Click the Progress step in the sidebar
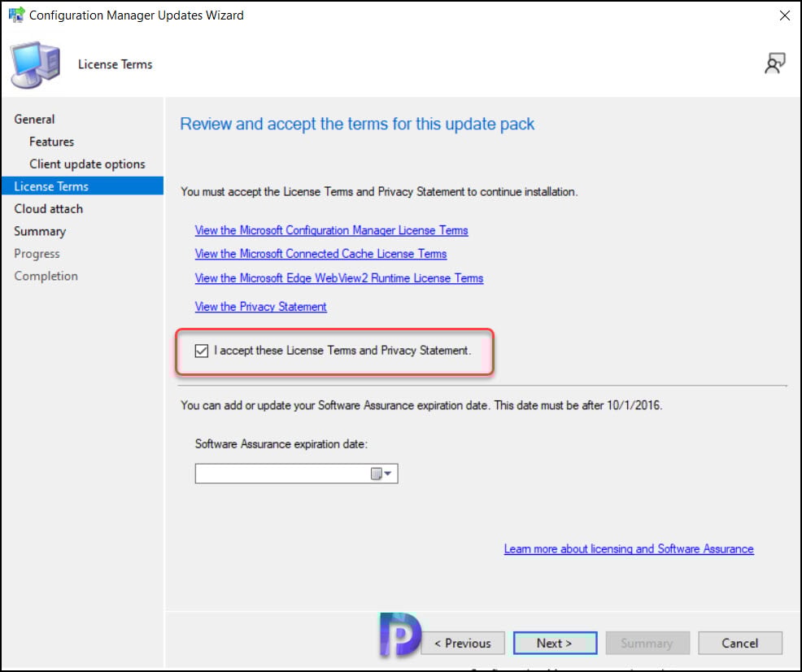Viewport: 802px width, 672px height. tap(37, 254)
